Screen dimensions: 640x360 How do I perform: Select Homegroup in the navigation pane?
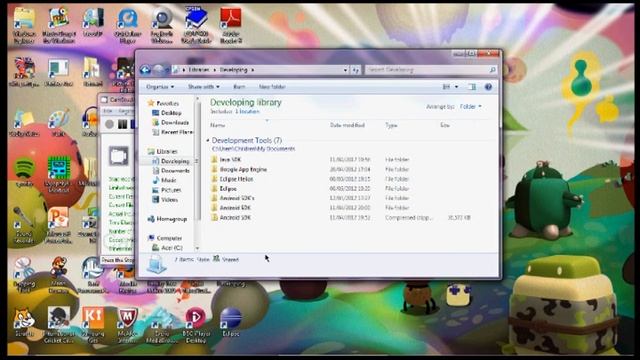pyautogui.click(x=171, y=219)
